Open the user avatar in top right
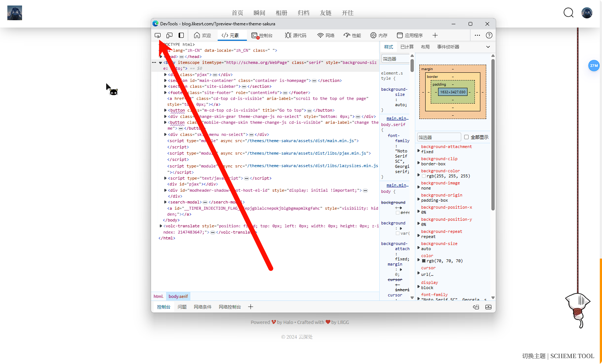602x364 pixels. click(587, 13)
